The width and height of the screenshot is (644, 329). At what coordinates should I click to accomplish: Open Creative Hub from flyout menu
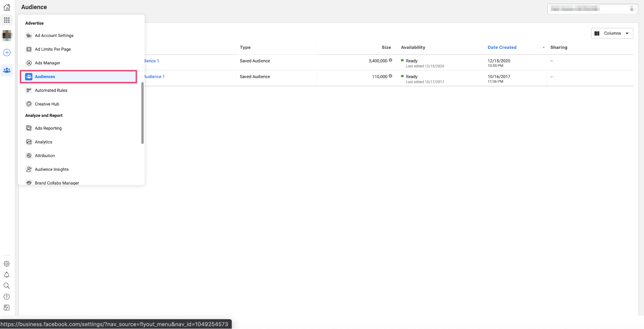tap(47, 104)
